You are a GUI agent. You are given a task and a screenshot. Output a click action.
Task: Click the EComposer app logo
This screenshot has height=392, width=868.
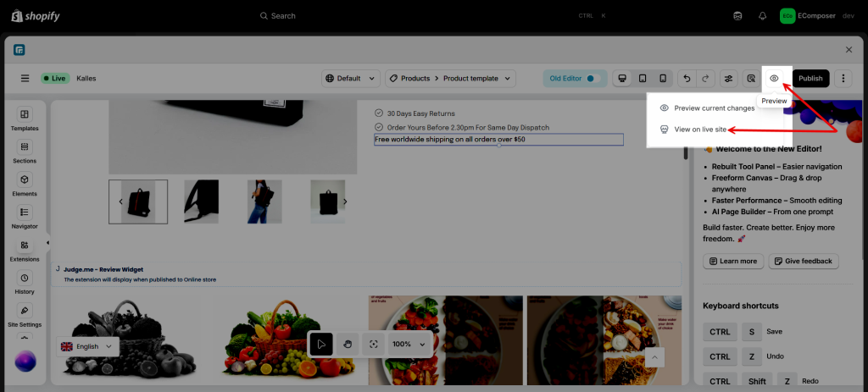tap(20, 50)
